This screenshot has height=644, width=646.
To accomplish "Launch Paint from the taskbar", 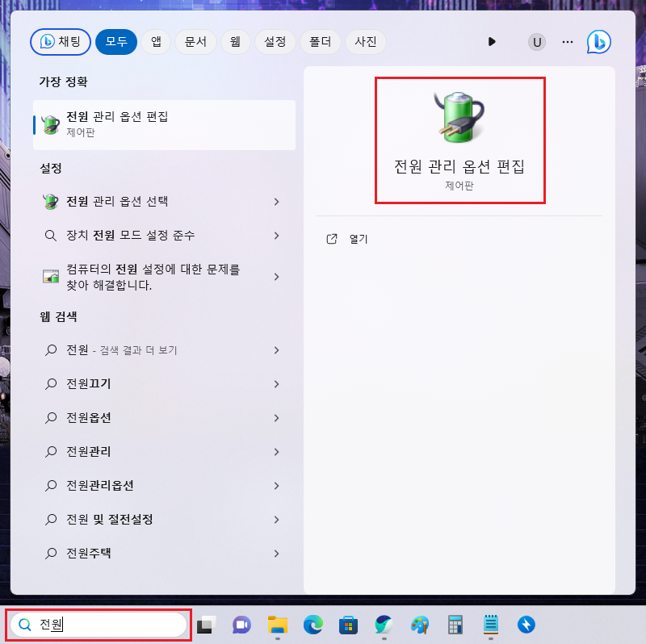I will pyautogui.click(x=419, y=625).
